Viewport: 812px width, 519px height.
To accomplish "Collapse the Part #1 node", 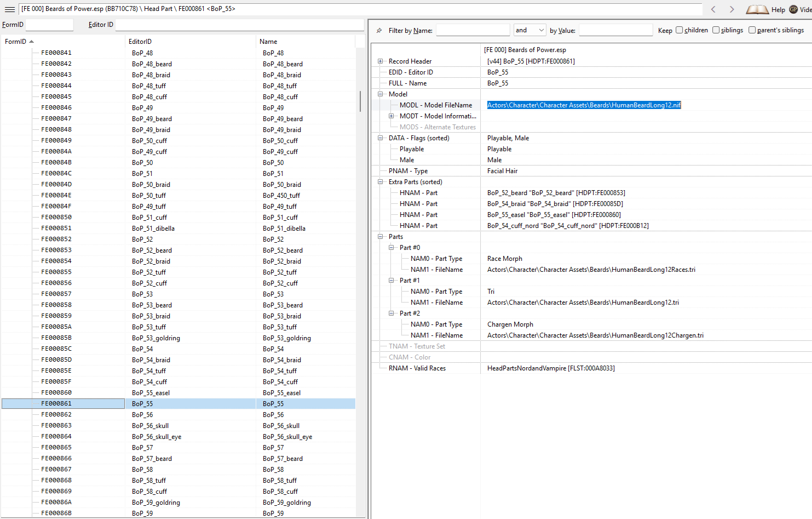I will tap(391, 281).
